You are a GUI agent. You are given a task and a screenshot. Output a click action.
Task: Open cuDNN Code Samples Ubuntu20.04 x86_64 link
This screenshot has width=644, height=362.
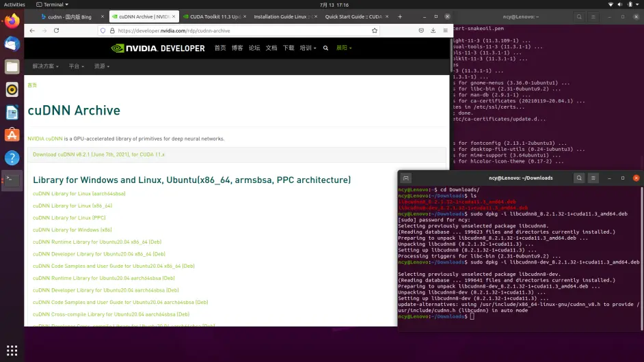pyautogui.click(x=113, y=266)
